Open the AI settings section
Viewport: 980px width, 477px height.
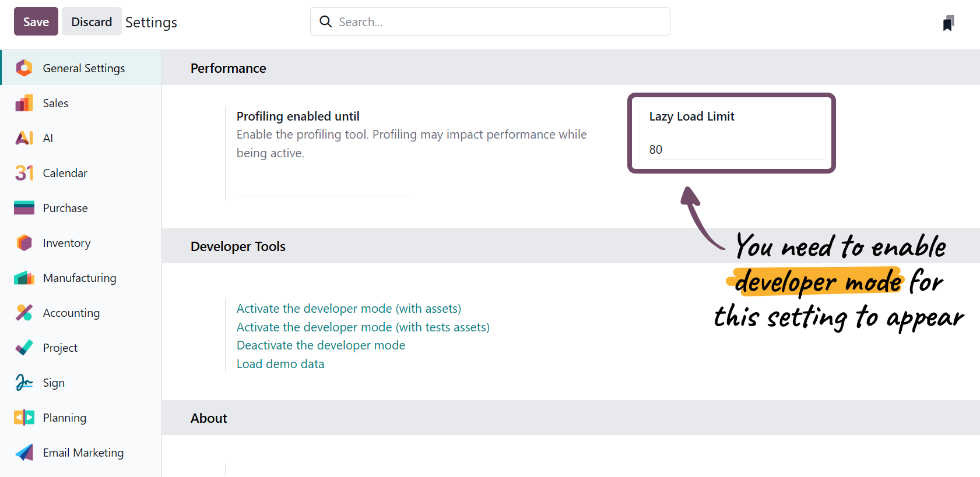(x=81, y=137)
